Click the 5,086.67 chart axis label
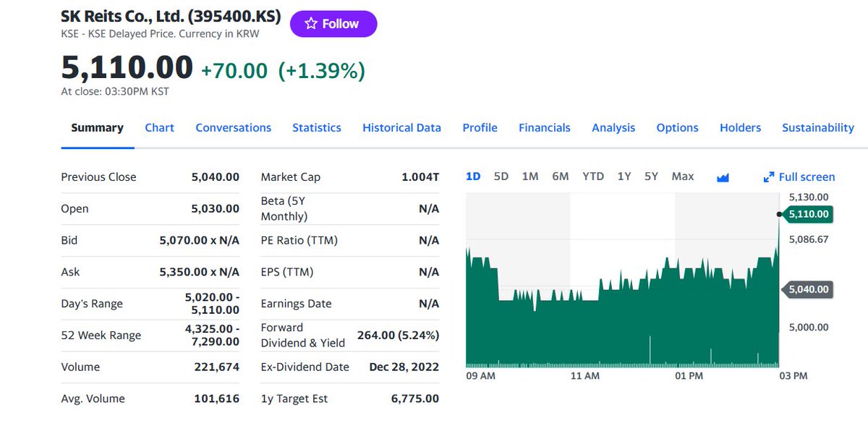 click(808, 239)
